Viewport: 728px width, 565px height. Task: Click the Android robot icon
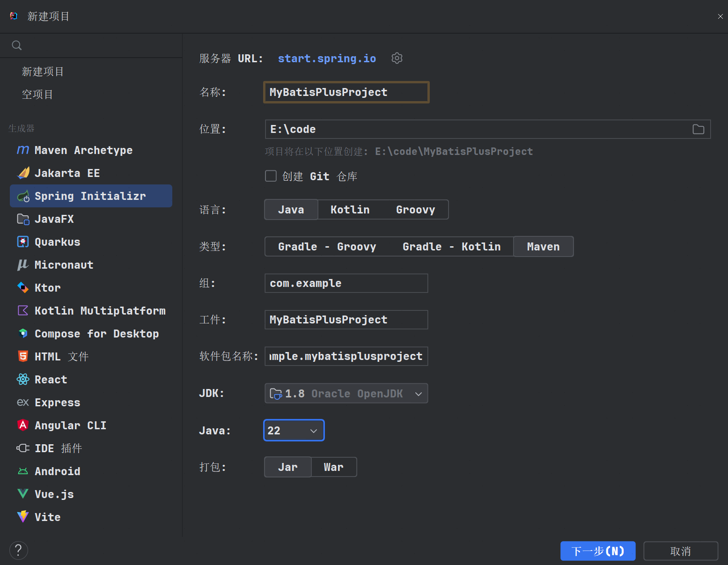(23, 471)
